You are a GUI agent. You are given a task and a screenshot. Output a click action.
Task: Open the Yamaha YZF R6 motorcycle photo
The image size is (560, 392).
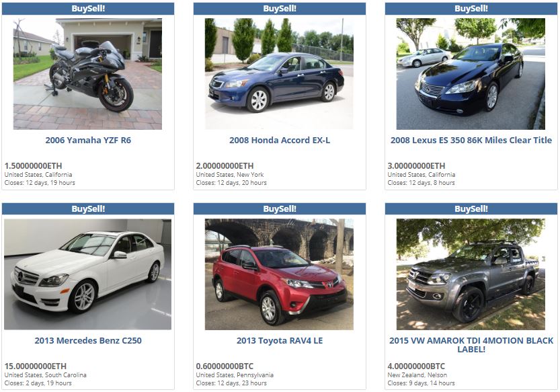tap(87, 74)
